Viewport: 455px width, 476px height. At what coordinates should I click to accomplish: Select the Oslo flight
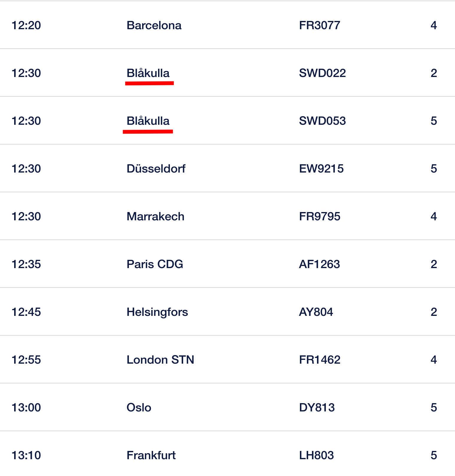coord(139,408)
